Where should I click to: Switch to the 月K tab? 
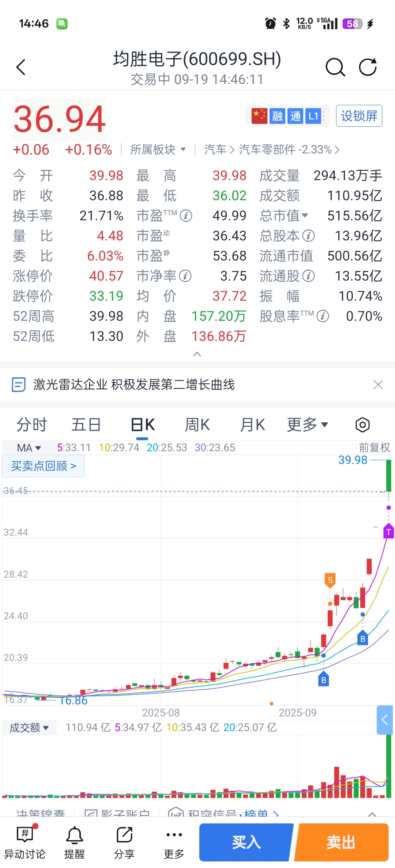[x=252, y=425]
